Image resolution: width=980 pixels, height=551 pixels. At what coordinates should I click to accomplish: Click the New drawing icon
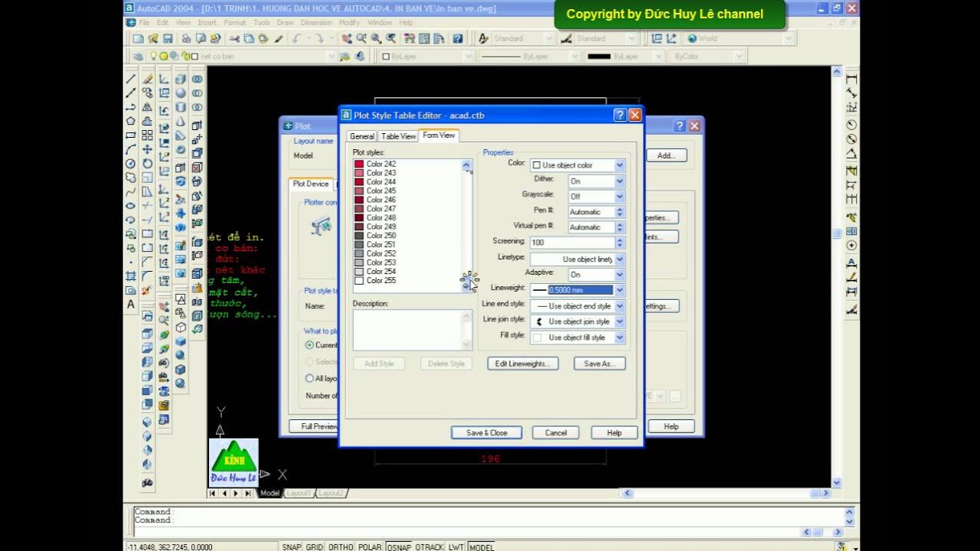(138, 38)
